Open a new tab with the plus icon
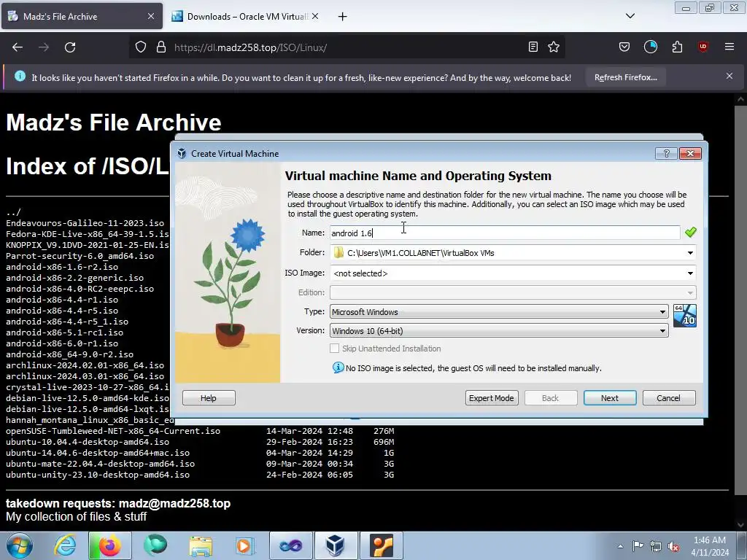 (x=343, y=17)
